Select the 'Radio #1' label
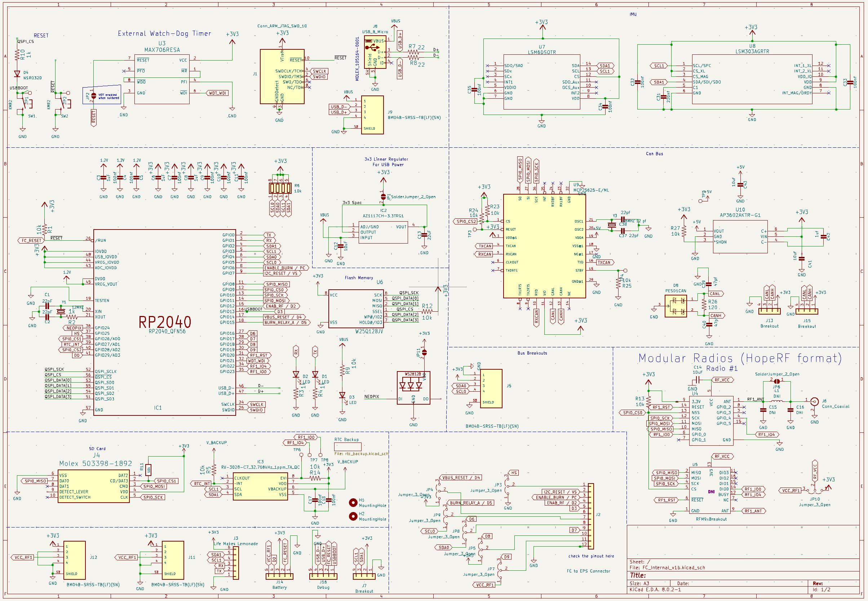The height and width of the screenshot is (601, 868). tap(722, 369)
